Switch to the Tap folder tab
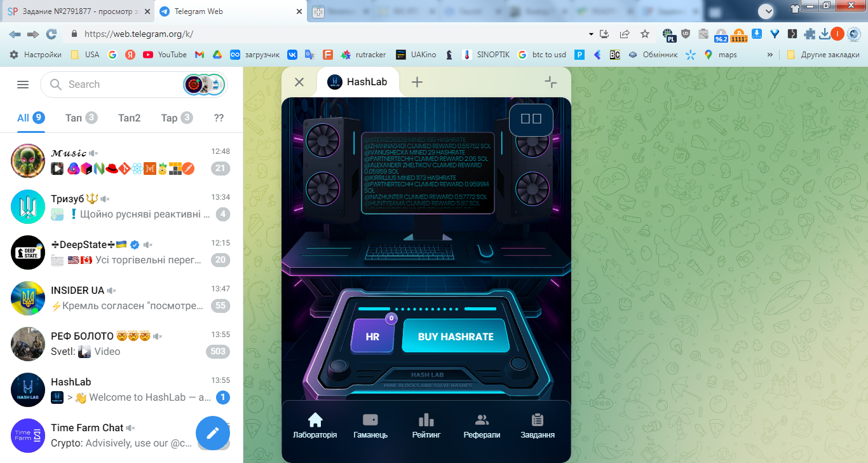 pyautogui.click(x=177, y=118)
